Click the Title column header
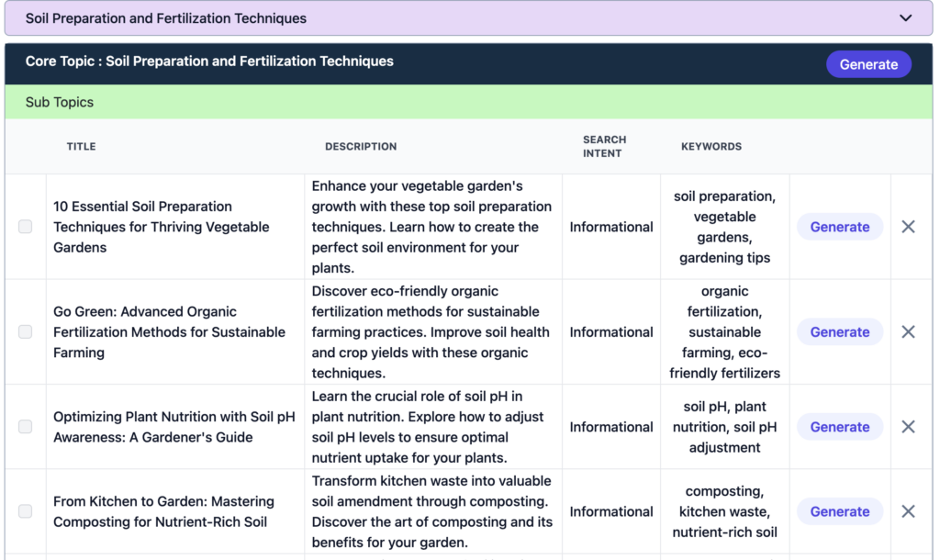The image size is (940, 560). pos(81,147)
